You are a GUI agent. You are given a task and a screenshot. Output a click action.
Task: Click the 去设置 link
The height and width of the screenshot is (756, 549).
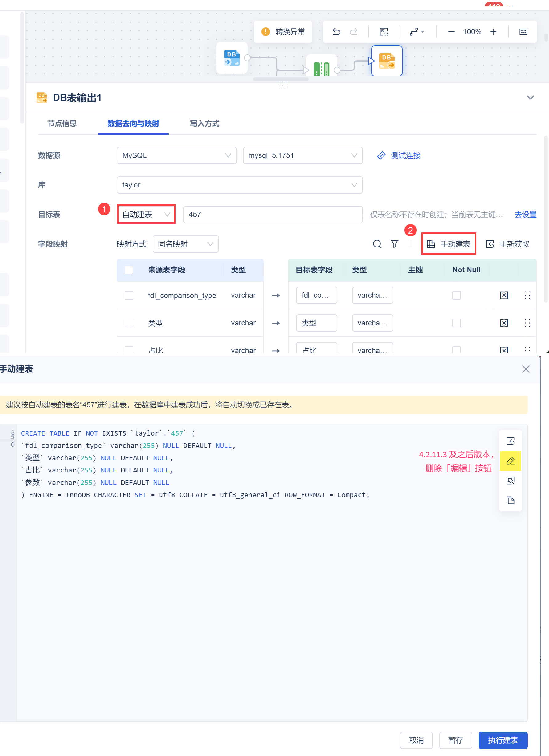click(525, 214)
